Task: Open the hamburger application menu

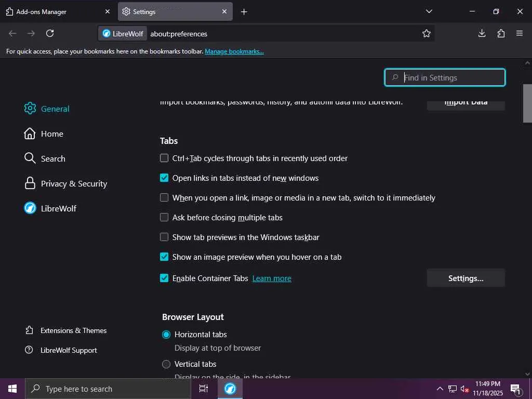Action: click(x=520, y=33)
